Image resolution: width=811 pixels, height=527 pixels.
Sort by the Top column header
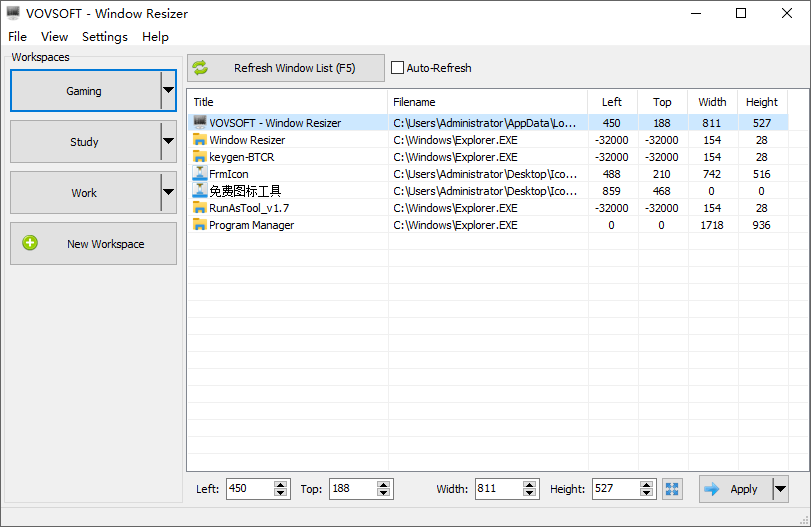[662, 102]
